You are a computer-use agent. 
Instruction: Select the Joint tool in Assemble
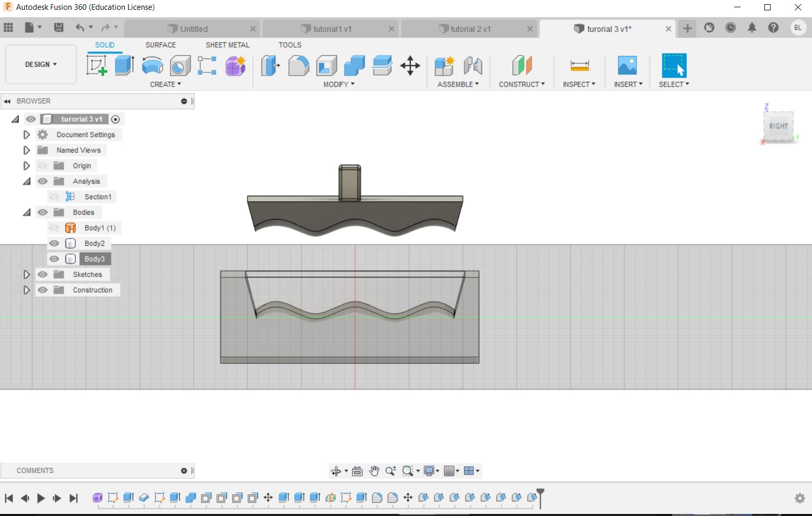(x=473, y=66)
